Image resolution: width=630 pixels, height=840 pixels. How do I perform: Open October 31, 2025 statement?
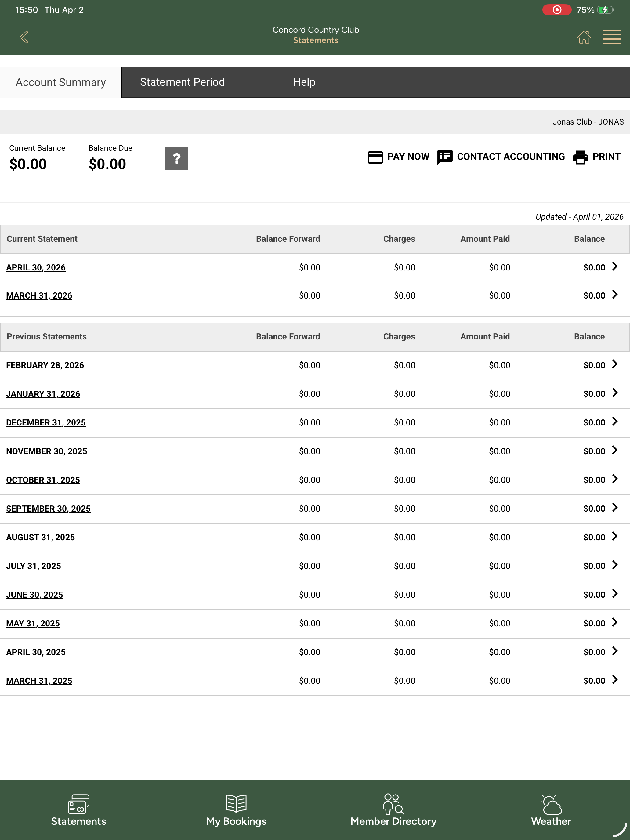(43, 480)
